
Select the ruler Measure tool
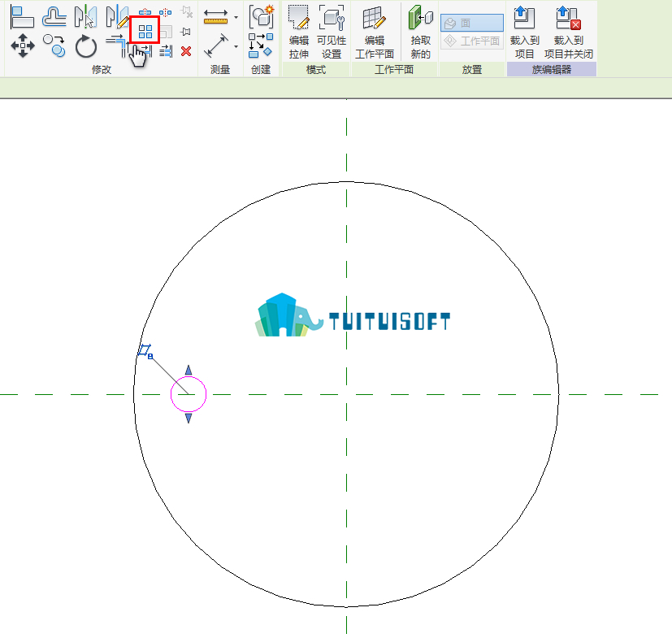point(215,17)
